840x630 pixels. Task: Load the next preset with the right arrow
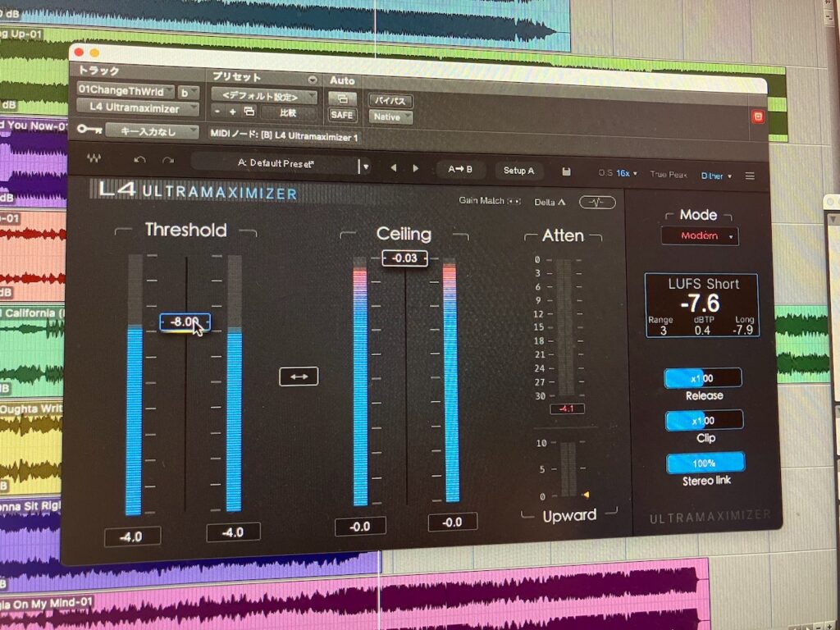click(x=416, y=168)
